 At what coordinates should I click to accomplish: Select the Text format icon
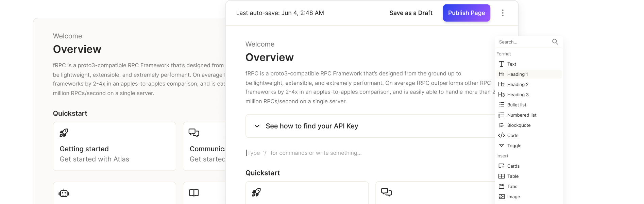501,64
